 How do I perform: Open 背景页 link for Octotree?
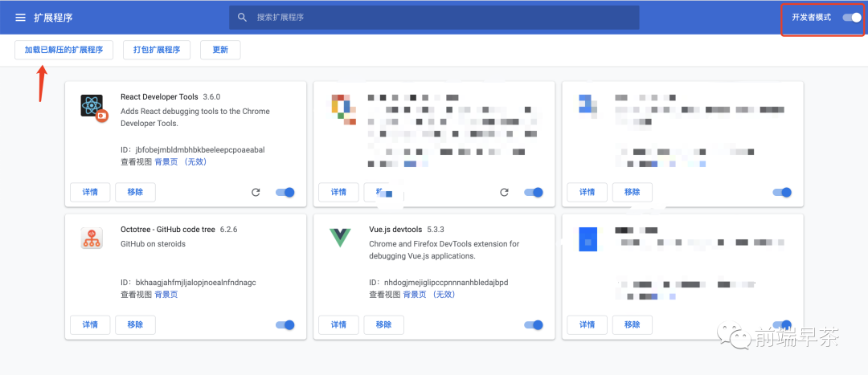(166, 295)
